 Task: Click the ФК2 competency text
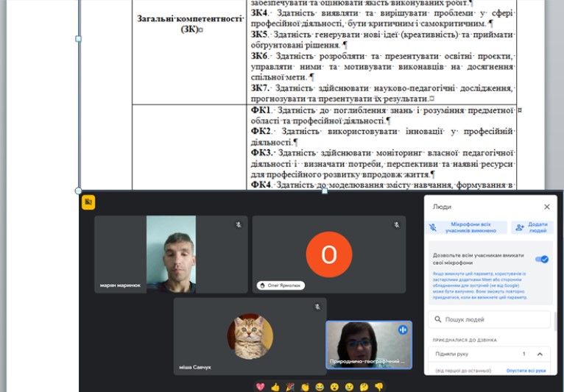tap(381, 137)
